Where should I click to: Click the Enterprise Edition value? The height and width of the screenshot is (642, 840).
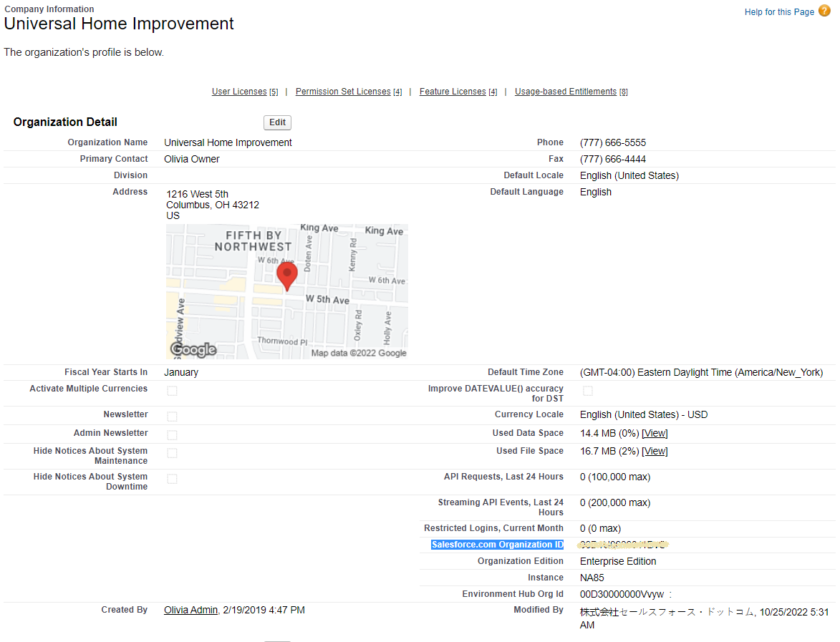618,561
